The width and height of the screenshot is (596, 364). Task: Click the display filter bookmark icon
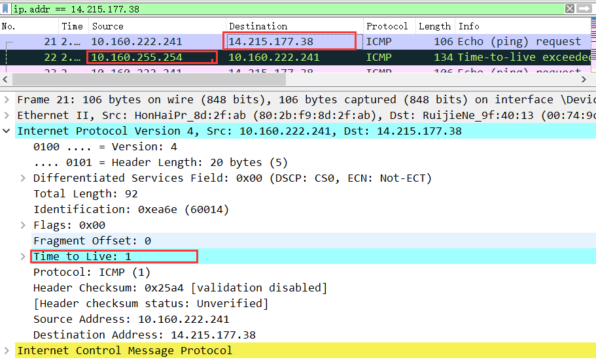5,8
